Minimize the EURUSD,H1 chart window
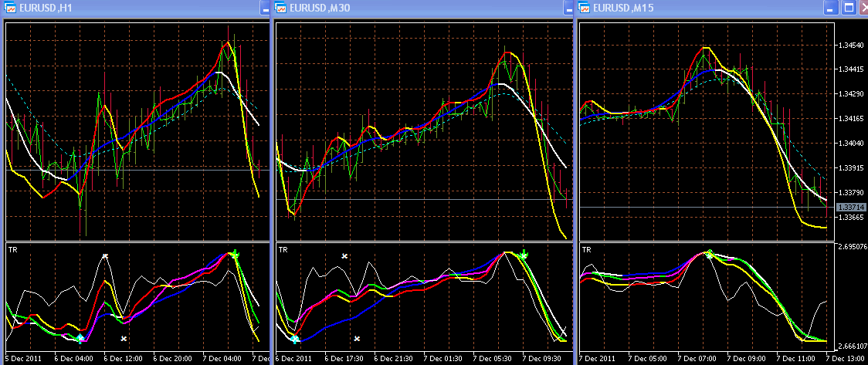This screenshot has height=365, width=868. 265,8
